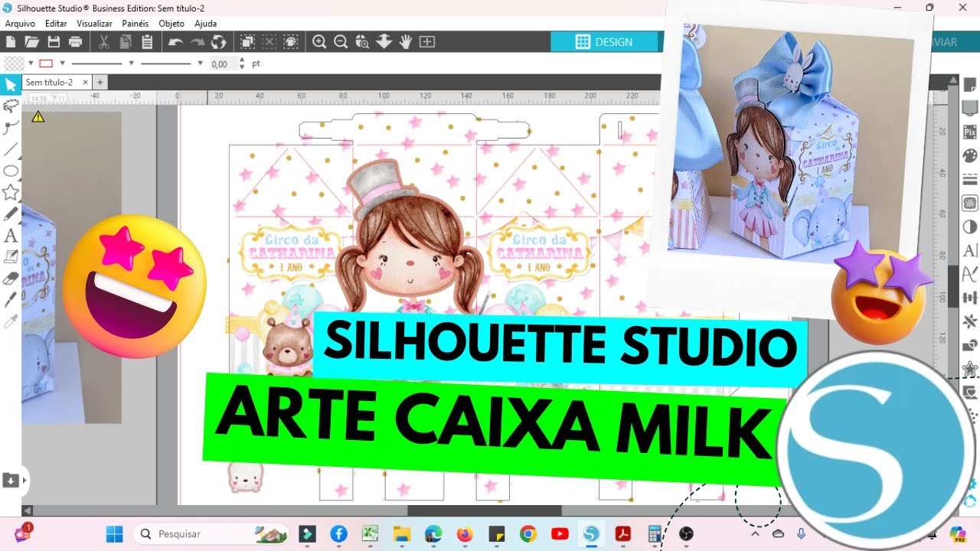Select the arrow Select tool
Viewport: 980px width, 551px height.
(x=11, y=85)
